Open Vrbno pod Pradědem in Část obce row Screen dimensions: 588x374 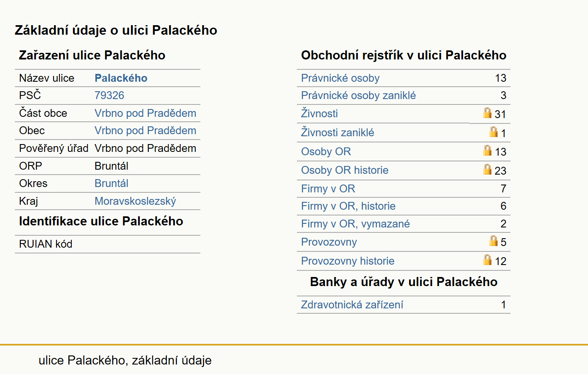[x=145, y=113]
